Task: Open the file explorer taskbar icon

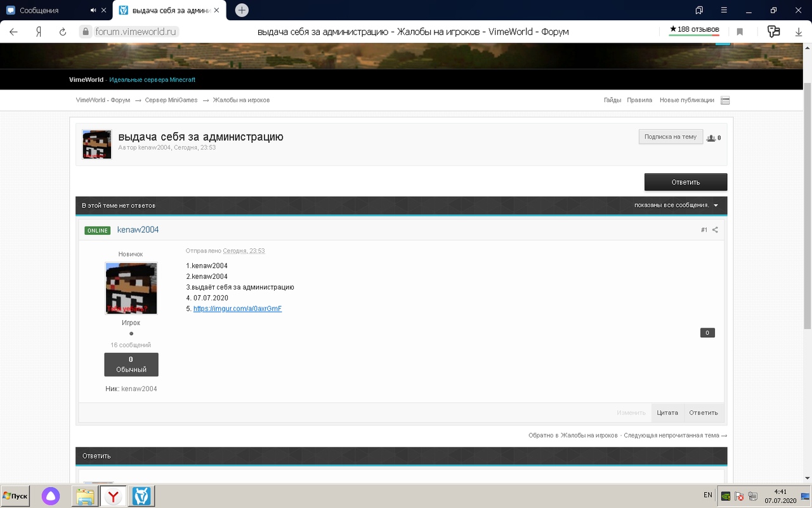Action: (85, 496)
